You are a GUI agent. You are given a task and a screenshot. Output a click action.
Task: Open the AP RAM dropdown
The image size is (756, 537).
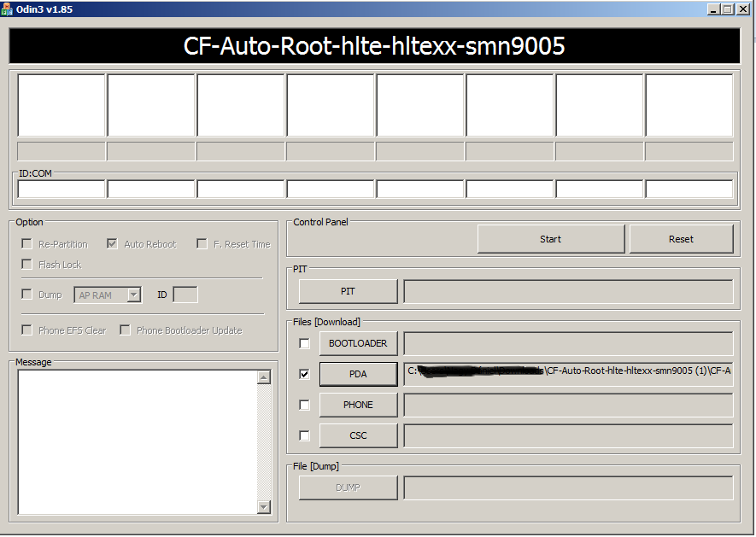click(x=134, y=295)
